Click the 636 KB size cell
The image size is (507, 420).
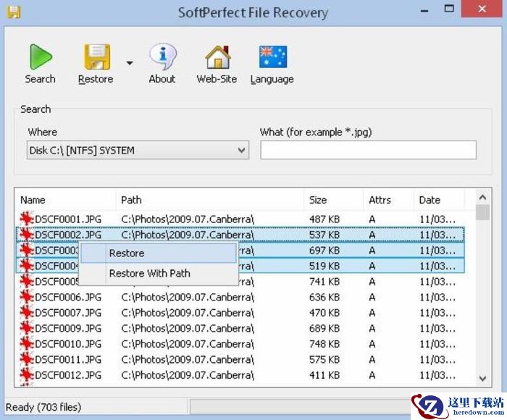324,297
